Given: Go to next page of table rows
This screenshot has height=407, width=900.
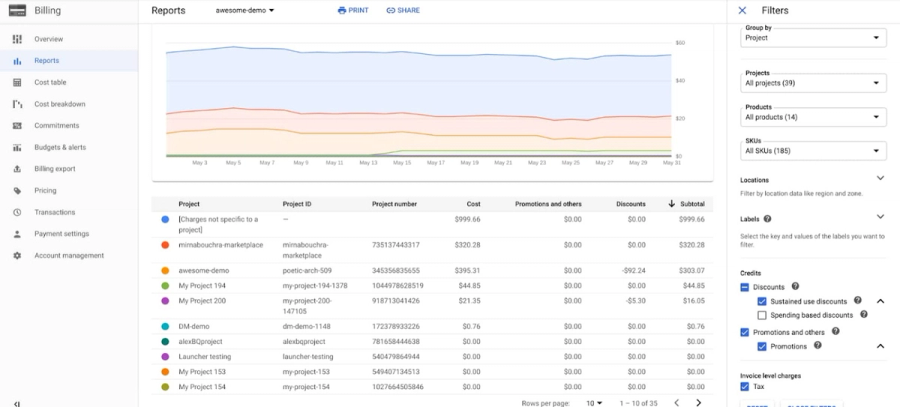Looking at the screenshot, I should (699, 403).
